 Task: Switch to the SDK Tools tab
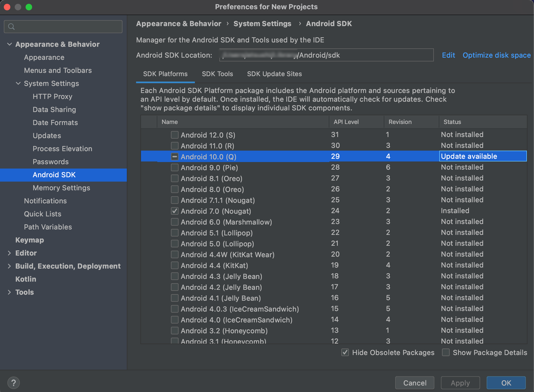217,74
